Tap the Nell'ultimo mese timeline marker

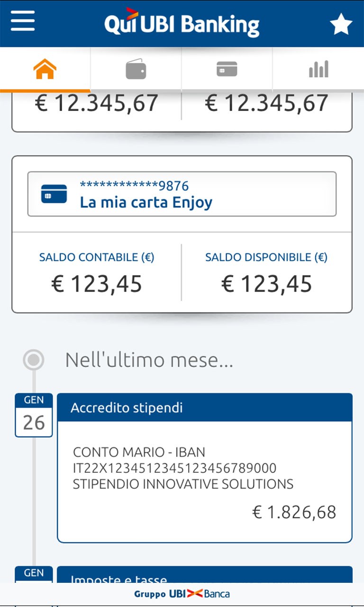pos(34,360)
